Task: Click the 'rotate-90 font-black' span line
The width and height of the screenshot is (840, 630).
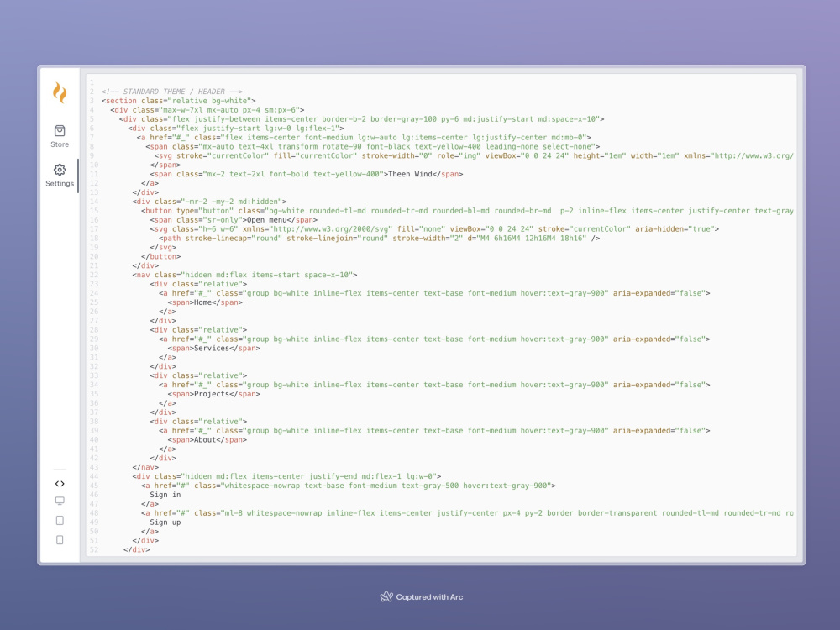Action: [x=372, y=146]
